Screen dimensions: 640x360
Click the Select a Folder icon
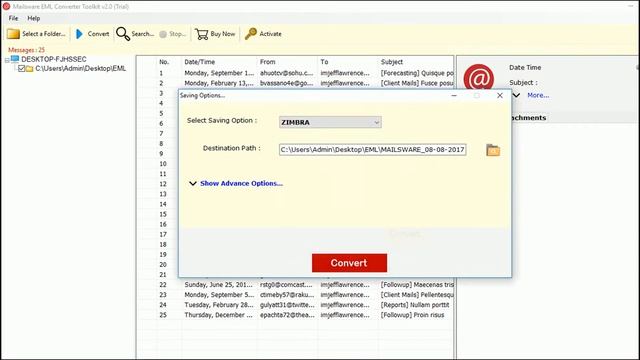13,34
